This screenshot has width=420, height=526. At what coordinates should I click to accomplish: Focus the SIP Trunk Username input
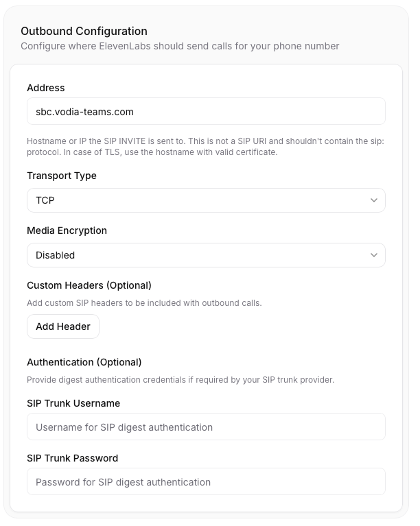(206, 427)
